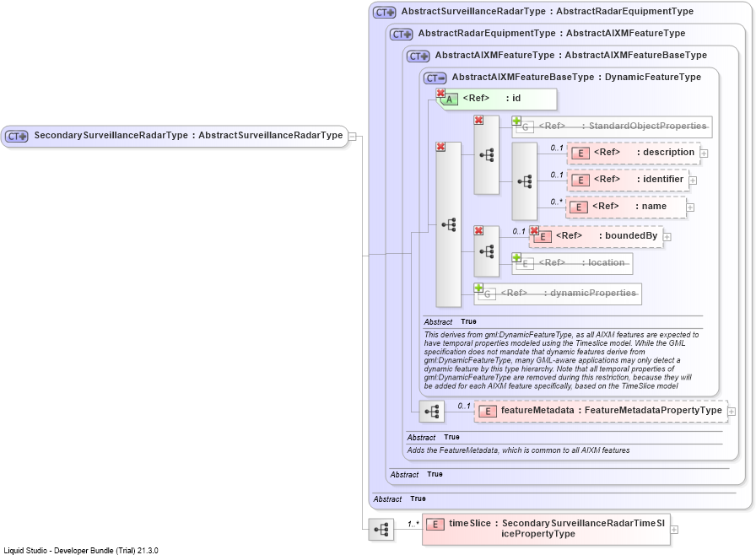Viewport: 756px width, 555px height.
Task: Click 'Adds the FeatureMetadata' documentation text
Action: [518, 450]
